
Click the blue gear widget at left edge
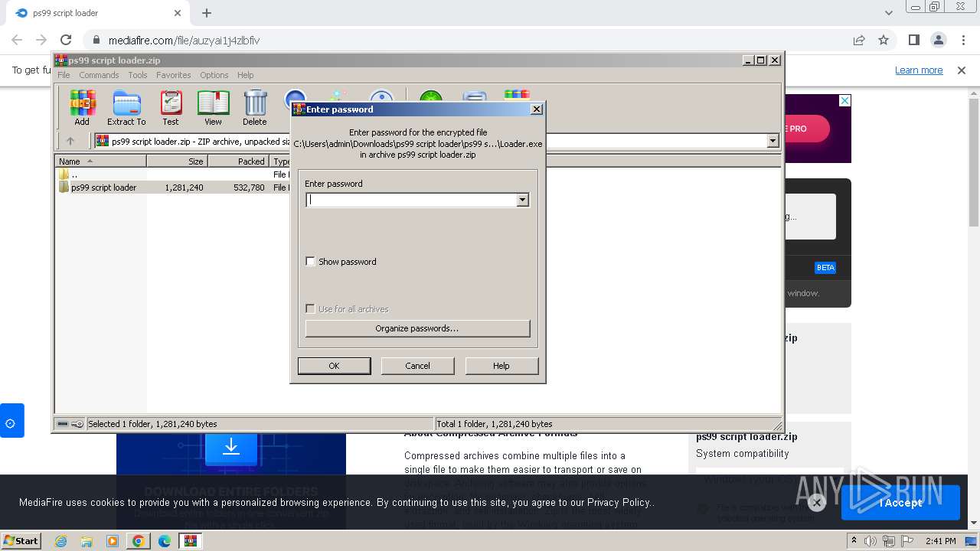[11, 421]
